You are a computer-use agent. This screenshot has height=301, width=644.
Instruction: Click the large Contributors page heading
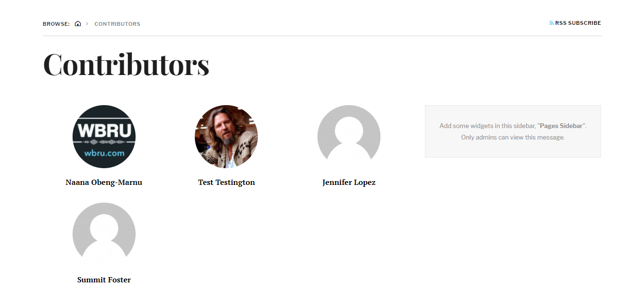pos(126,64)
